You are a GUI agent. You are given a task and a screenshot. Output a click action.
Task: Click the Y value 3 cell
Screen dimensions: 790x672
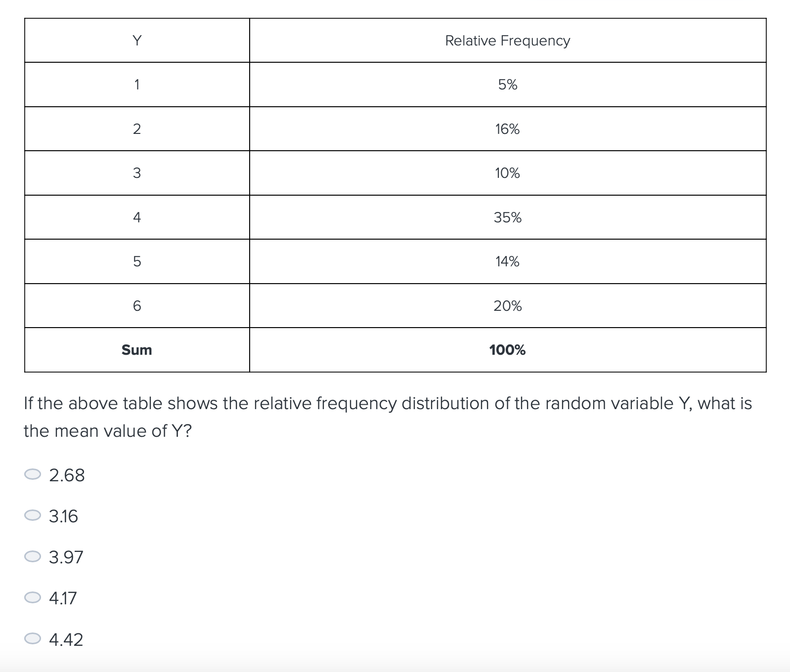(x=137, y=173)
